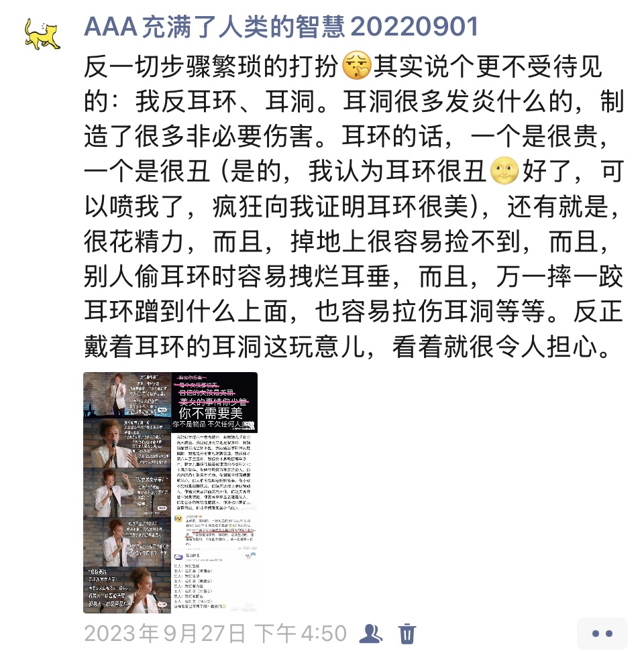Click the 你不需要美 panel in the collage
The image size is (644, 651).
click(215, 403)
